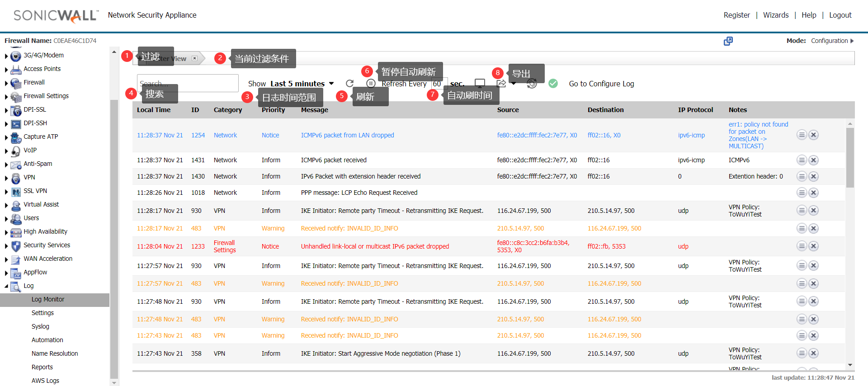Open Automation under Log
The image size is (868, 386).
(x=47, y=340)
